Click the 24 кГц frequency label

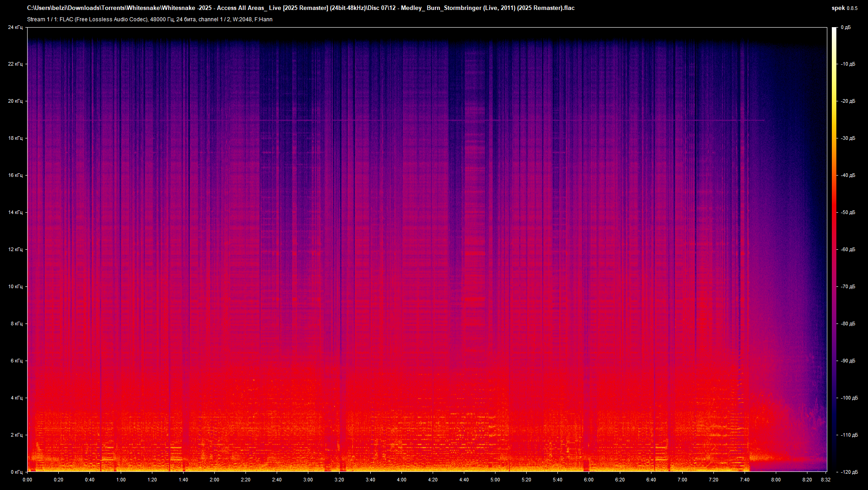tap(15, 28)
